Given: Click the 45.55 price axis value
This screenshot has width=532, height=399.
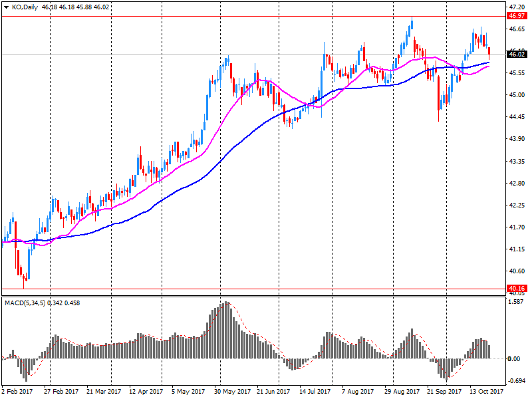Looking at the screenshot, I should [x=517, y=73].
